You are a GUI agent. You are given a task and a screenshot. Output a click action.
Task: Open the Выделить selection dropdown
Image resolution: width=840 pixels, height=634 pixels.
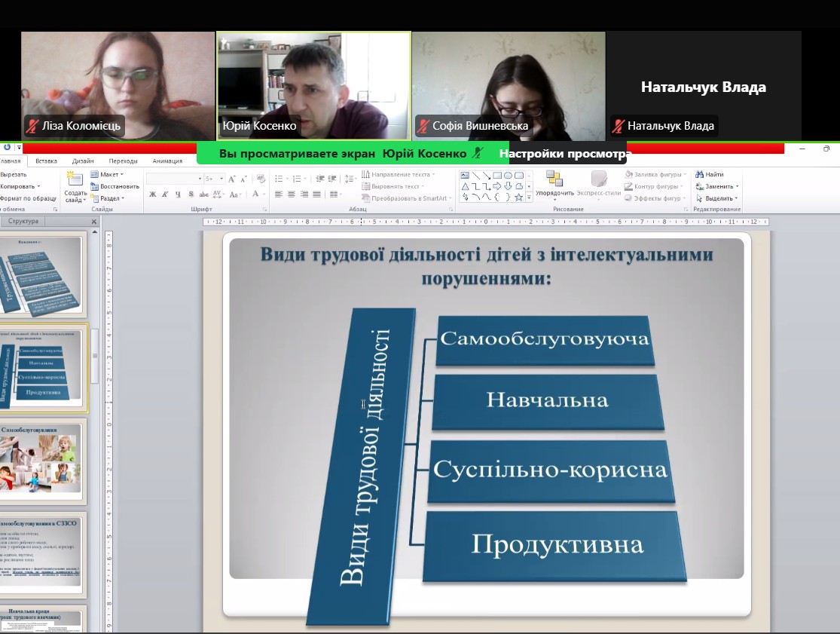coord(716,198)
